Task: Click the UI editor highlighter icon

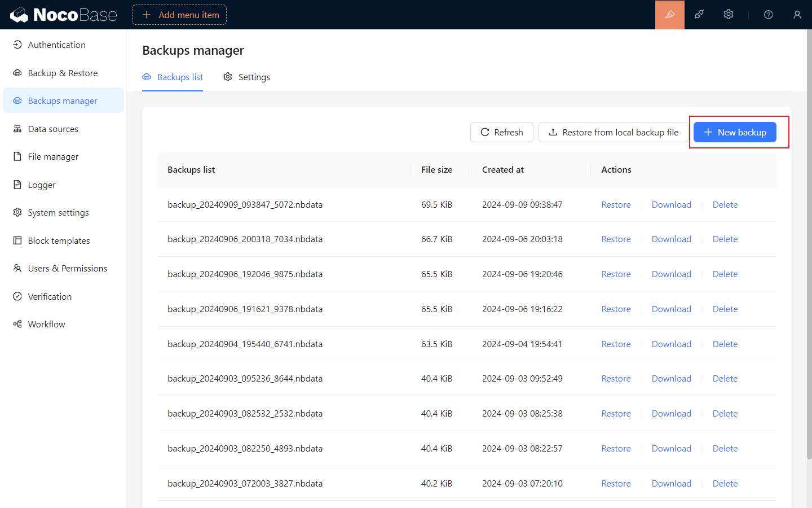Action: click(669, 15)
